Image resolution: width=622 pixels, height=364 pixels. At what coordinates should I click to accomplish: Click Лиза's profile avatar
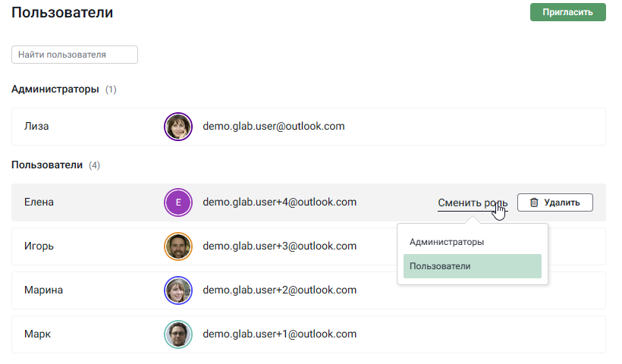point(178,127)
